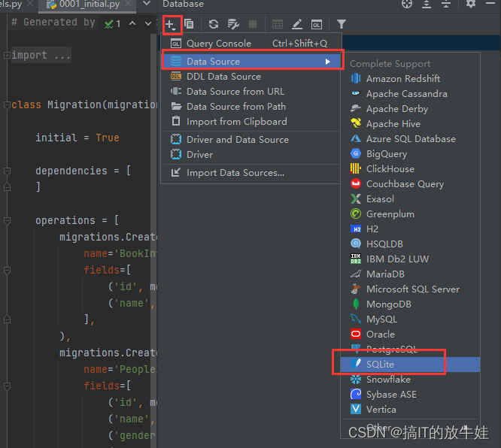This screenshot has height=448, width=501.
Task: Select H2 data source
Action: tap(411, 229)
